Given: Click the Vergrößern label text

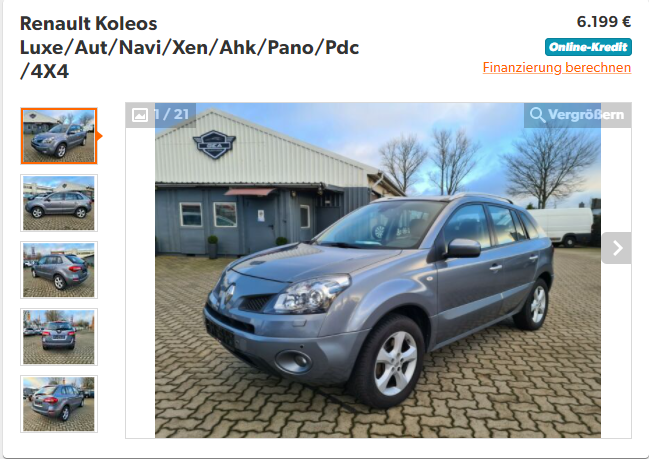Looking at the screenshot, I should pyautogui.click(x=586, y=115).
